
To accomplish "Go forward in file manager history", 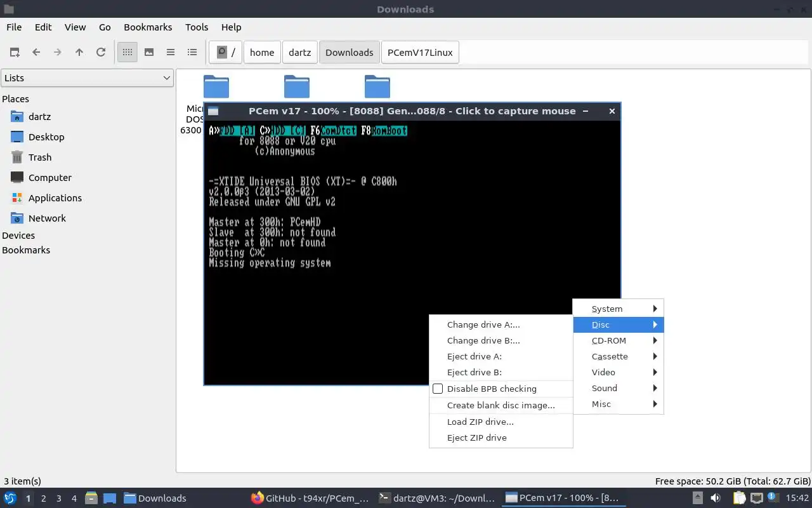I will pos(58,52).
